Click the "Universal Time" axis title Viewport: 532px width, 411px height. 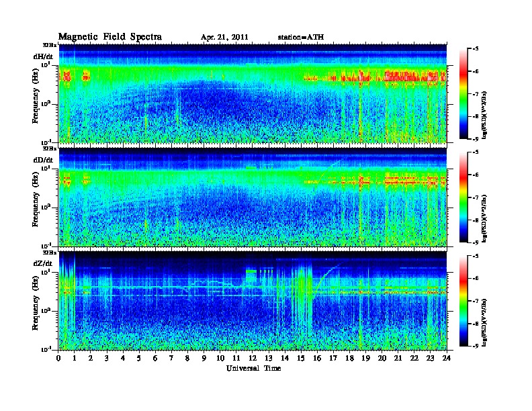(x=253, y=368)
